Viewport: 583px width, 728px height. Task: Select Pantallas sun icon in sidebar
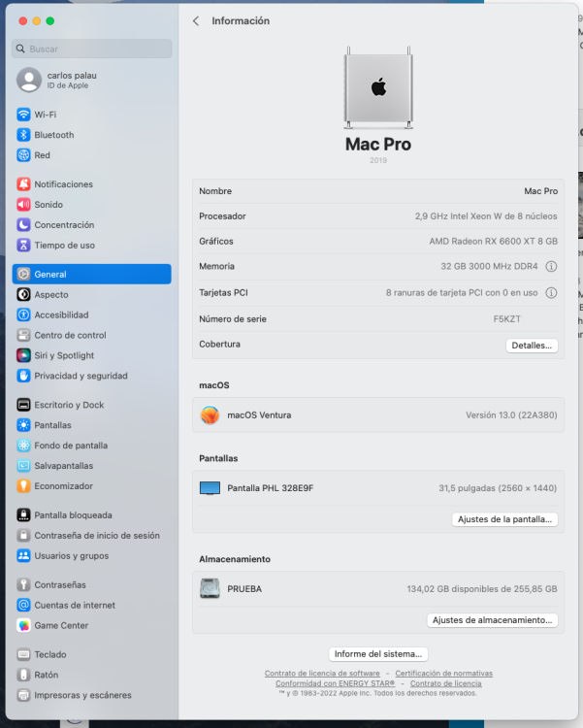coord(23,425)
